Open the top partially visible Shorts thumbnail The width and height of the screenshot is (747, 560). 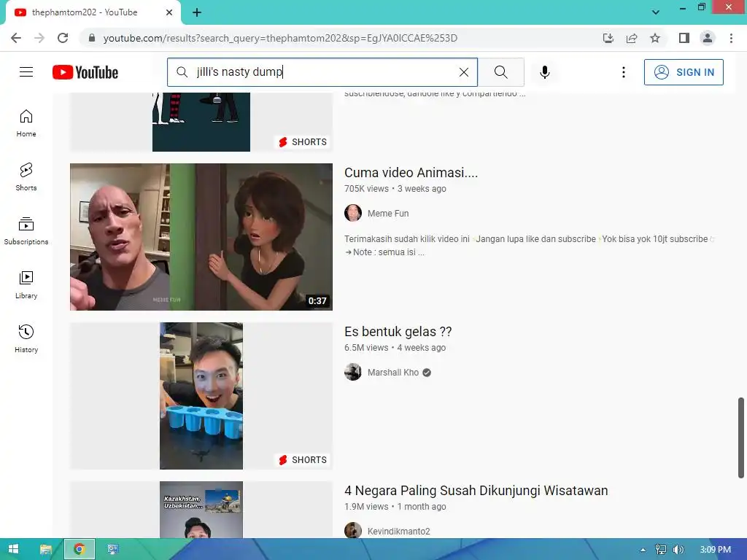coord(201,122)
